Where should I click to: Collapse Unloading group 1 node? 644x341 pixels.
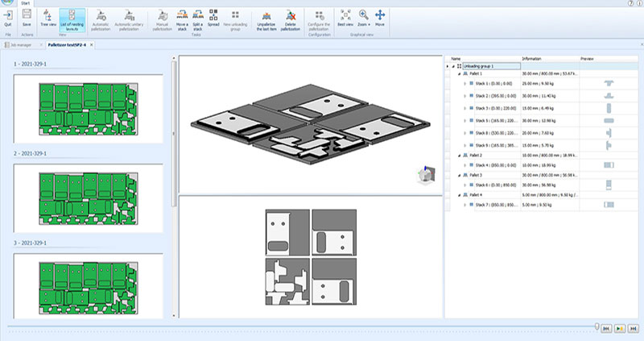453,66
